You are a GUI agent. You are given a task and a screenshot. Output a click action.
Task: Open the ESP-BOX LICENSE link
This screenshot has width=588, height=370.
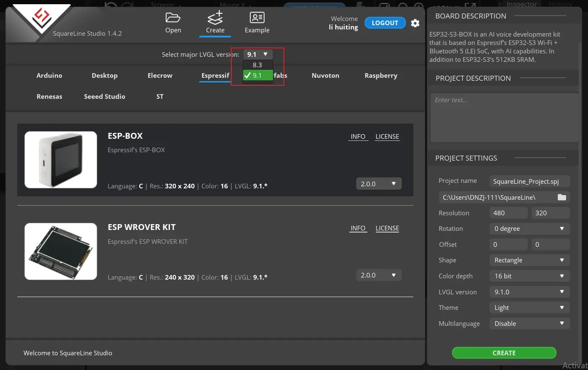tap(387, 137)
